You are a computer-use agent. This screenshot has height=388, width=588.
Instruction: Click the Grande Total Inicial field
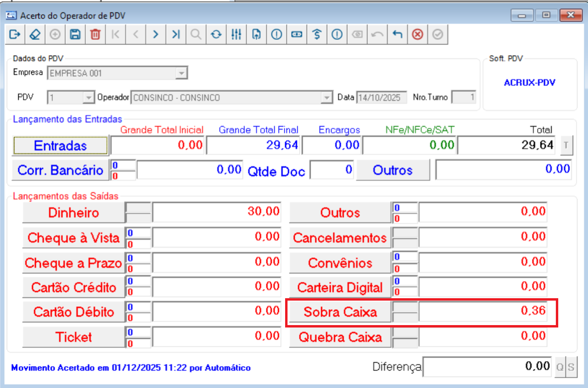158,145
